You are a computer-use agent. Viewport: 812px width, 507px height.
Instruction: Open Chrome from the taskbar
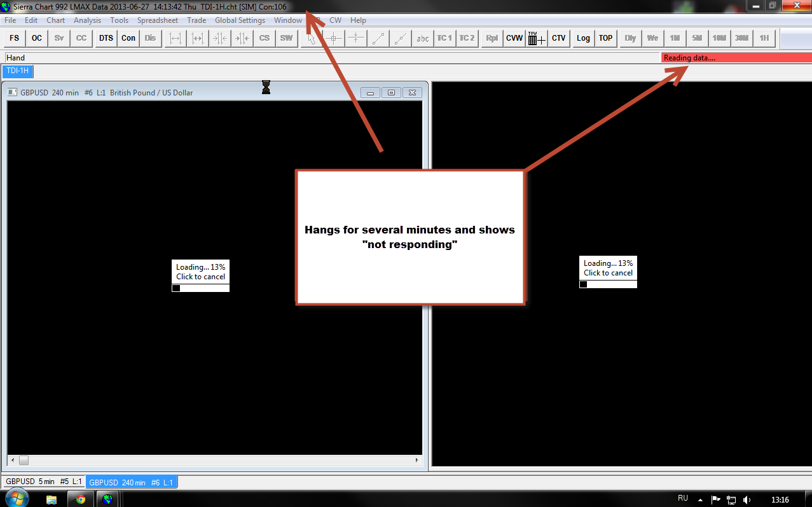(81, 499)
